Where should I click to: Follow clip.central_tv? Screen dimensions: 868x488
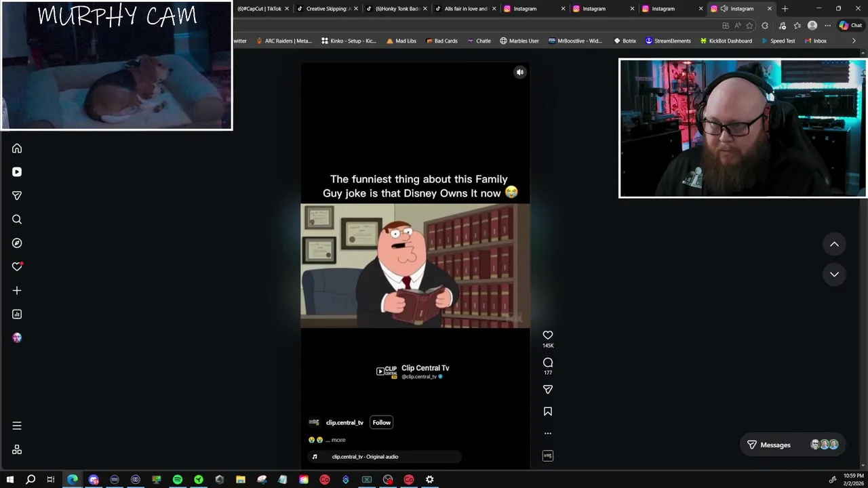point(382,423)
